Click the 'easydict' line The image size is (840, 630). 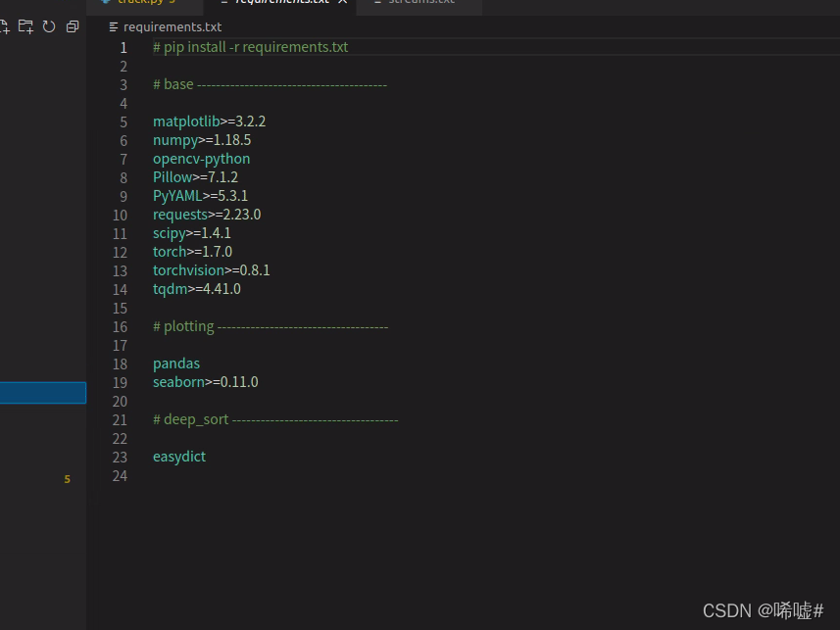tap(179, 457)
